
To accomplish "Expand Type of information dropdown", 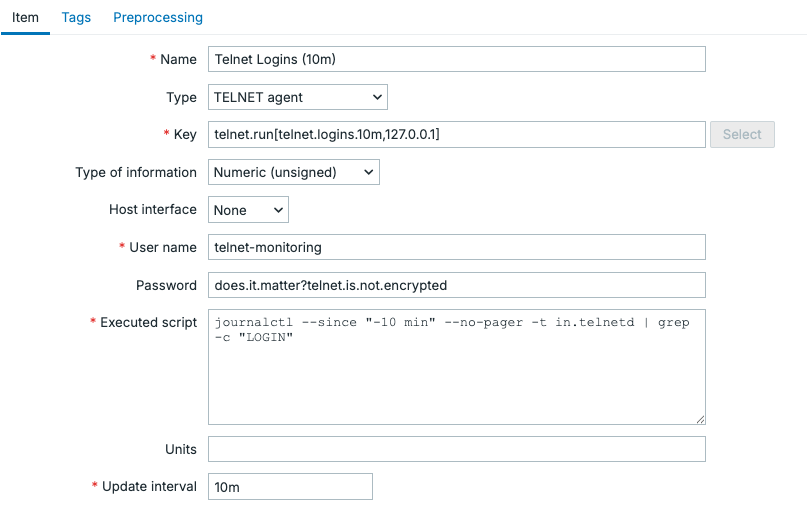I will tap(293, 172).
